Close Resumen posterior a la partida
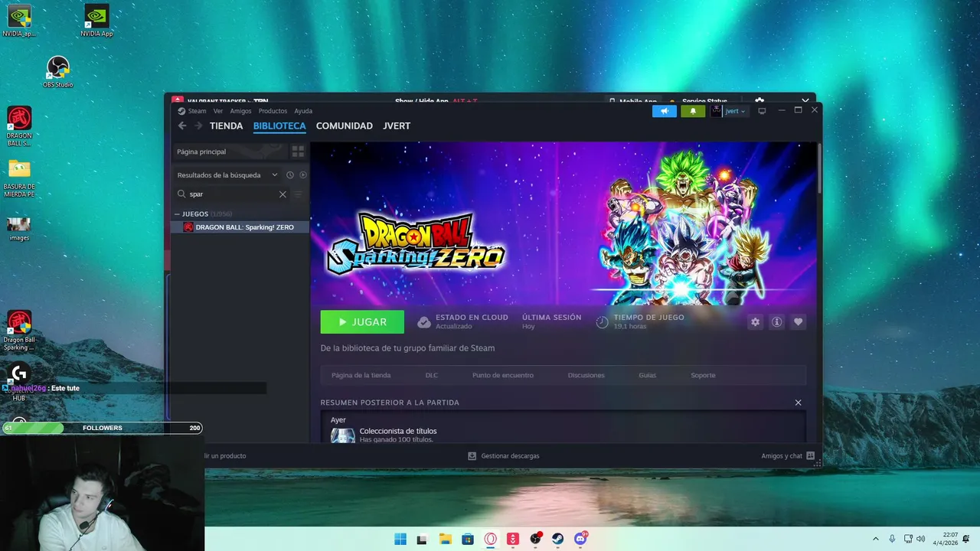The width and height of the screenshot is (980, 551). (x=798, y=403)
